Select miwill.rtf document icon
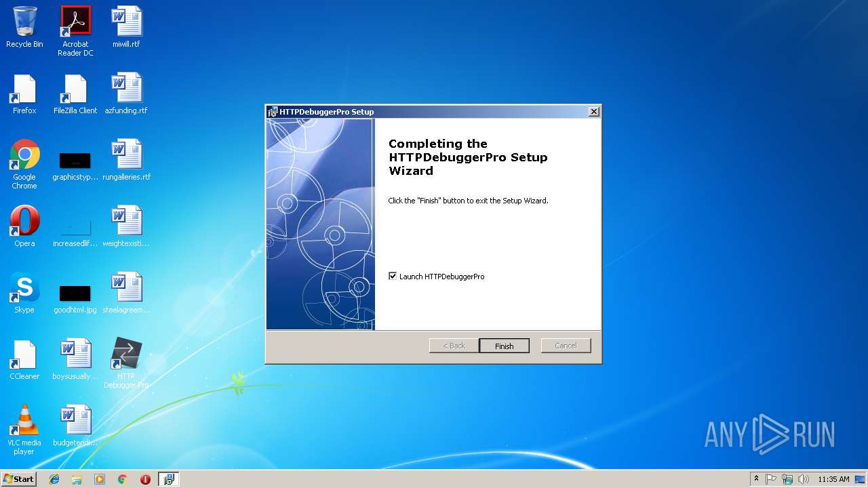This screenshot has height=488, width=868. coord(126,27)
